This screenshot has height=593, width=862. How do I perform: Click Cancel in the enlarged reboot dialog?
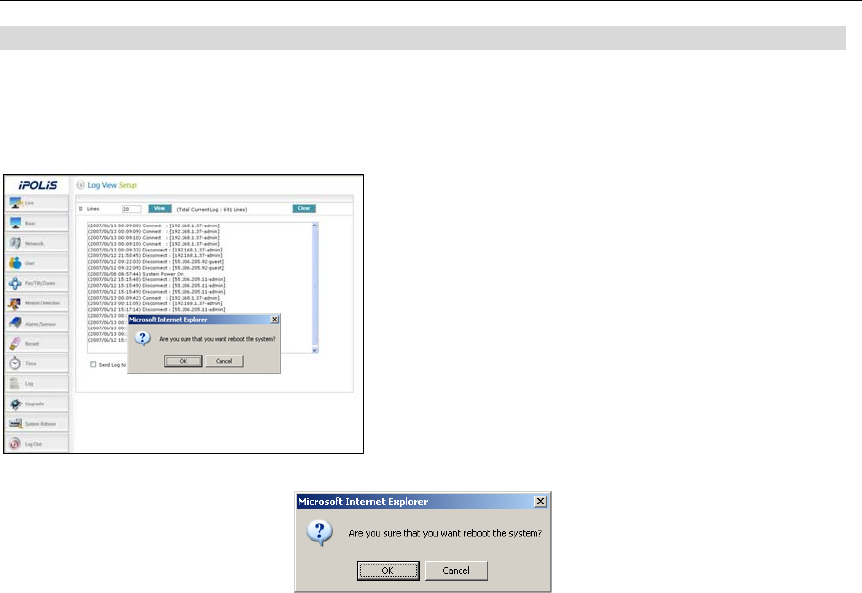tap(456, 570)
